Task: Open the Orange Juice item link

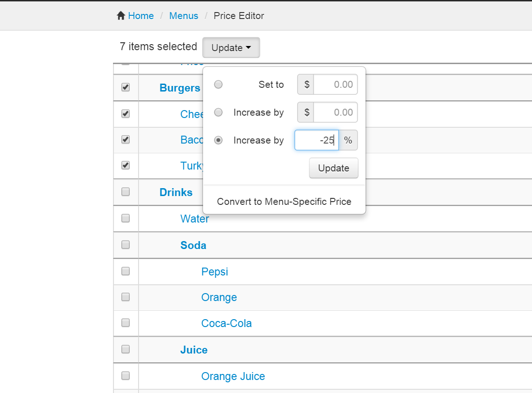Action: (233, 376)
